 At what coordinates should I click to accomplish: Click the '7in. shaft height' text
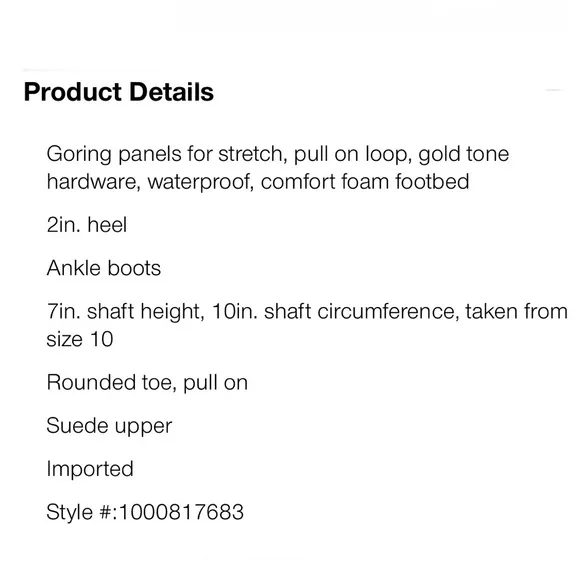pyautogui.click(x=125, y=311)
